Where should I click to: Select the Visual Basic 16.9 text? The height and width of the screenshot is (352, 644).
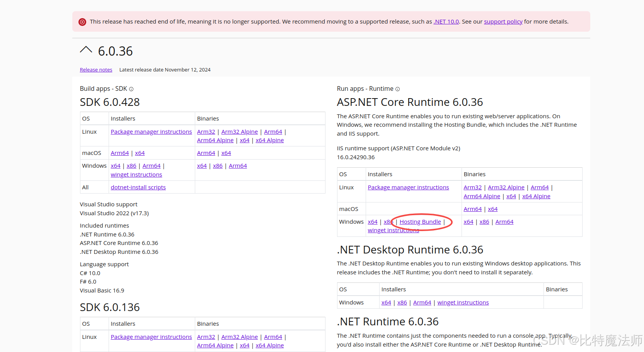pos(102,291)
